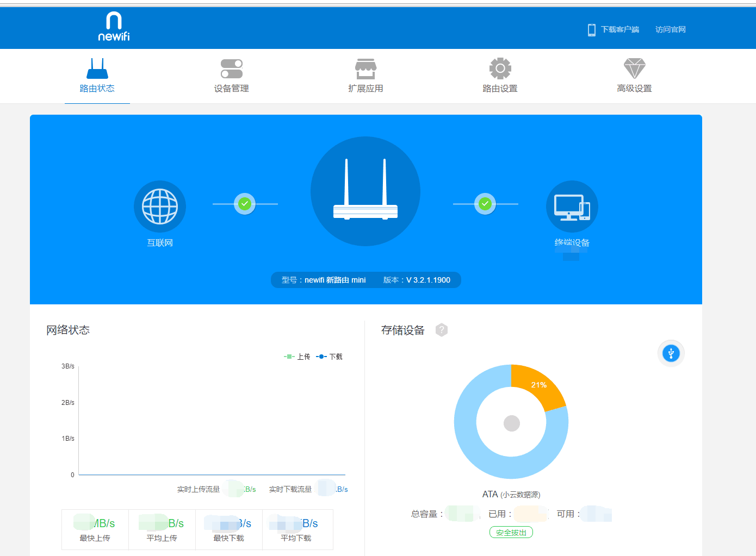Open the 高级设置 diamond icon

(x=635, y=68)
